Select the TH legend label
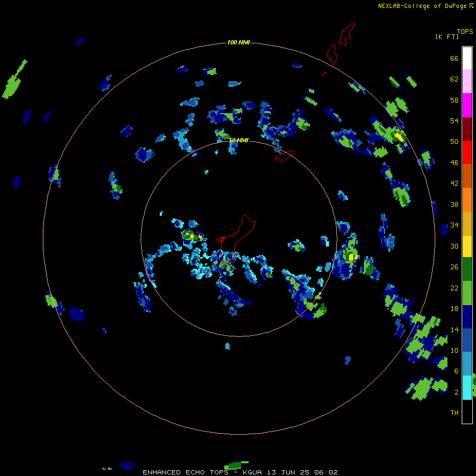The width and height of the screenshot is (476, 476). click(454, 413)
